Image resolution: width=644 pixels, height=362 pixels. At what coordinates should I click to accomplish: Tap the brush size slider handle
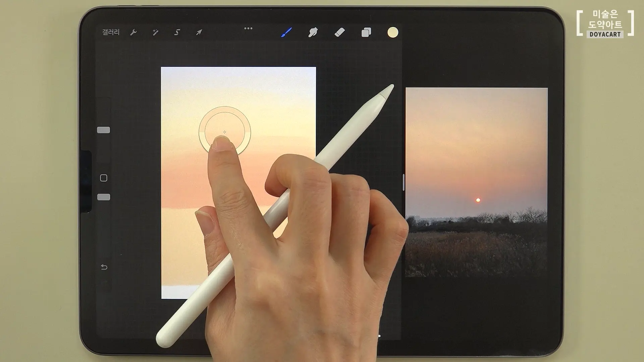point(103,130)
